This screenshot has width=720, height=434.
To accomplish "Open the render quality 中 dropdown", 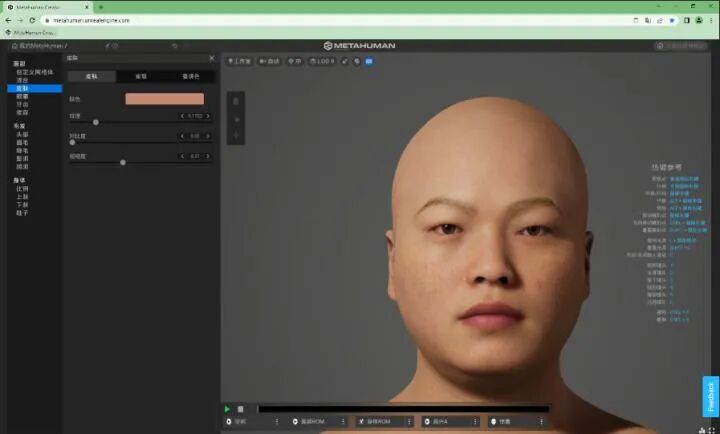I will pos(295,61).
